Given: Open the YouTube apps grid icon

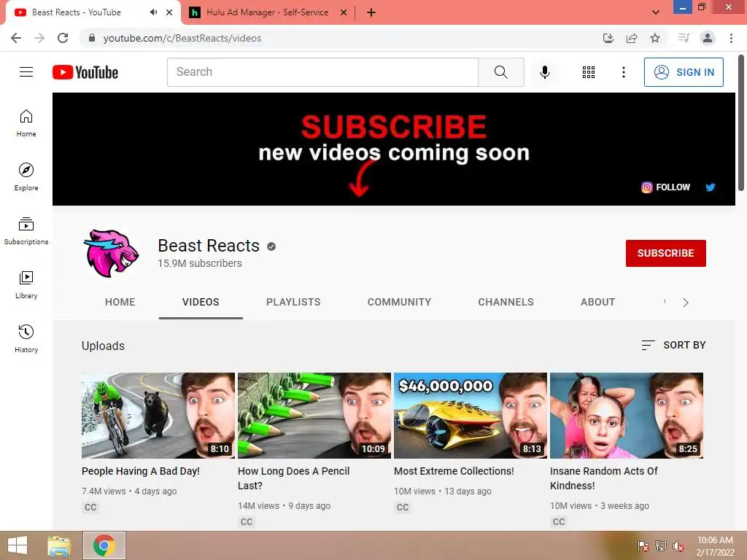Looking at the screenshot, I should (x=589, y=72).
